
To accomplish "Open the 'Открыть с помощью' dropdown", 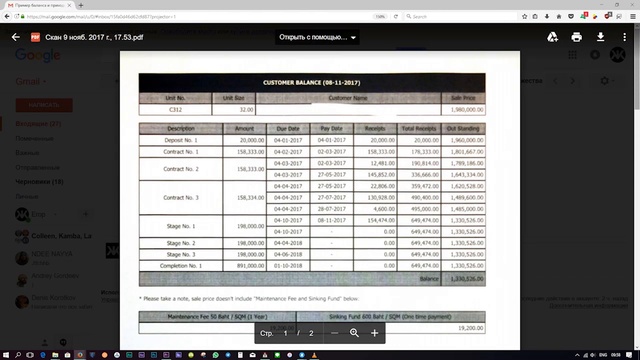I will pos(317,37).
